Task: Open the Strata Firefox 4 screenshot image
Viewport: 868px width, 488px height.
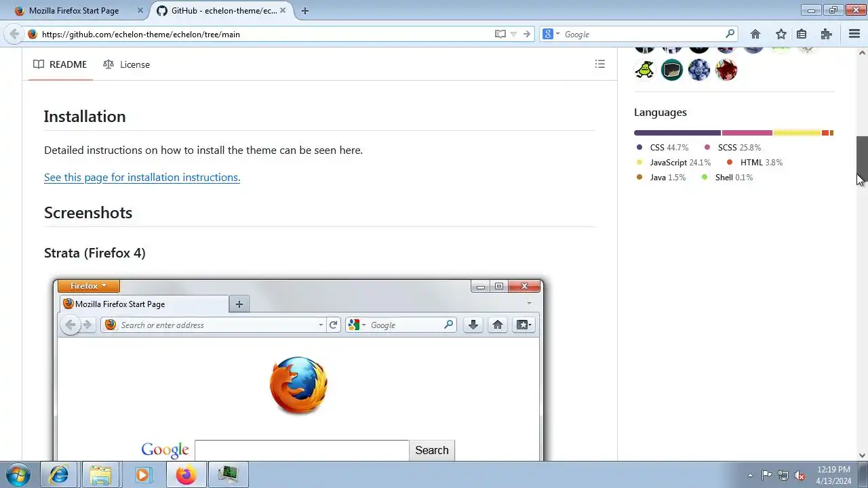Action: [x=298, y=369]
